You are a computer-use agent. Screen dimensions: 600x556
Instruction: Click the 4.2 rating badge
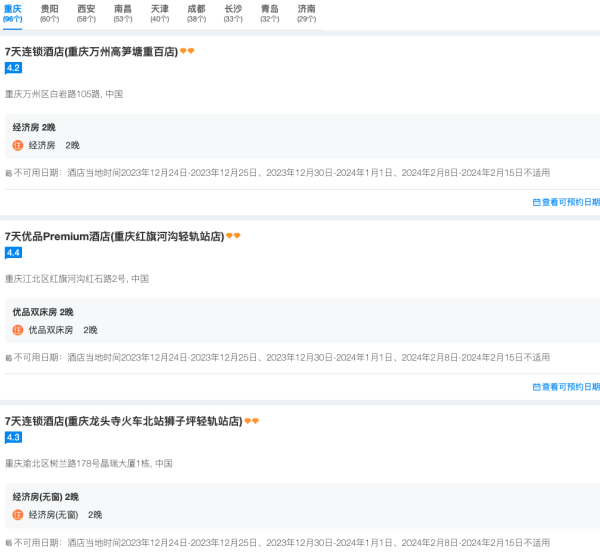click(13, 68)
